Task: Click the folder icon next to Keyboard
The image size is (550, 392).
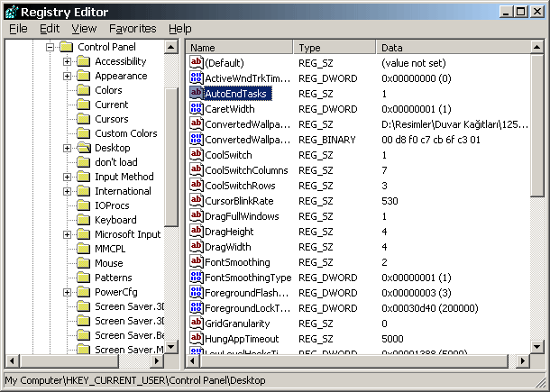Action: click(83, 220)
